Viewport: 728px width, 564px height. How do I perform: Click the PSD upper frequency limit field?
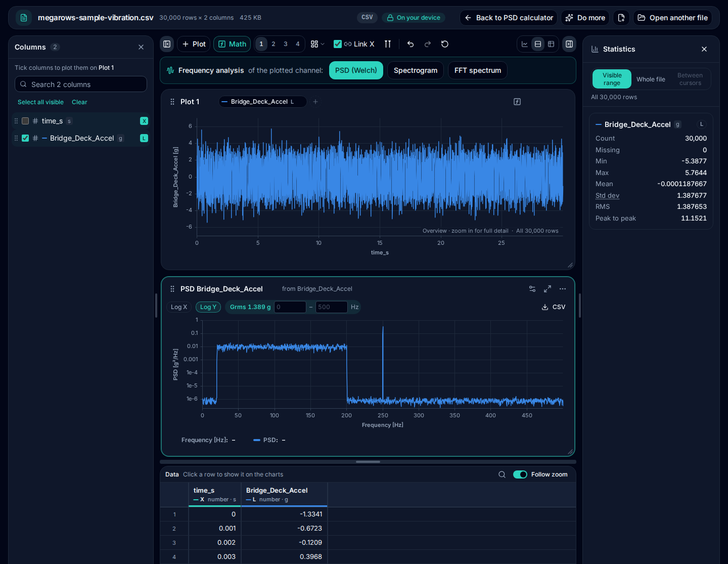coord(332,307)
